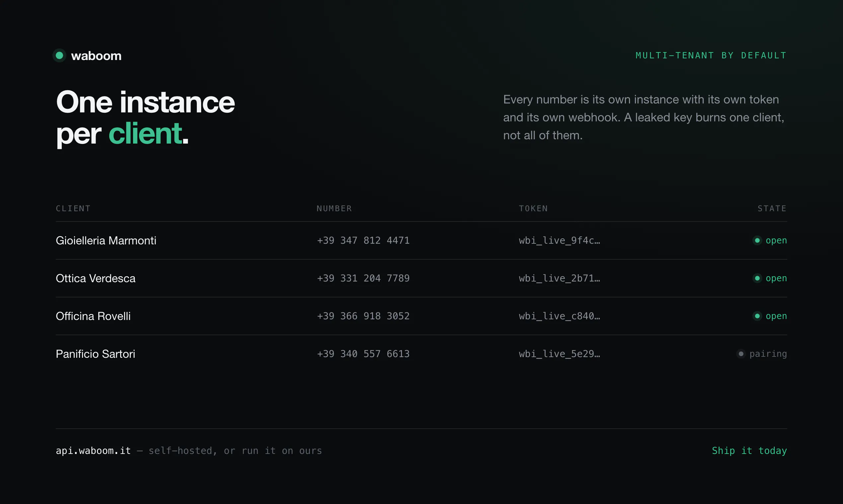Click the green status dot for Gioielleria Marmonti
Screen dimensions: 843x504
pos(757,240)
